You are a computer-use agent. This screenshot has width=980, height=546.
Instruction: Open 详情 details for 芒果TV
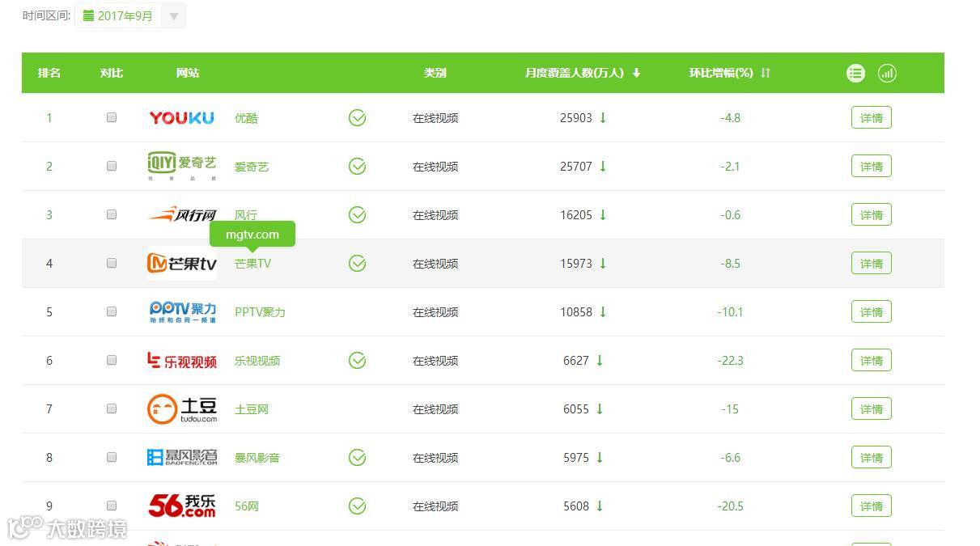click(x=872, y=263)
